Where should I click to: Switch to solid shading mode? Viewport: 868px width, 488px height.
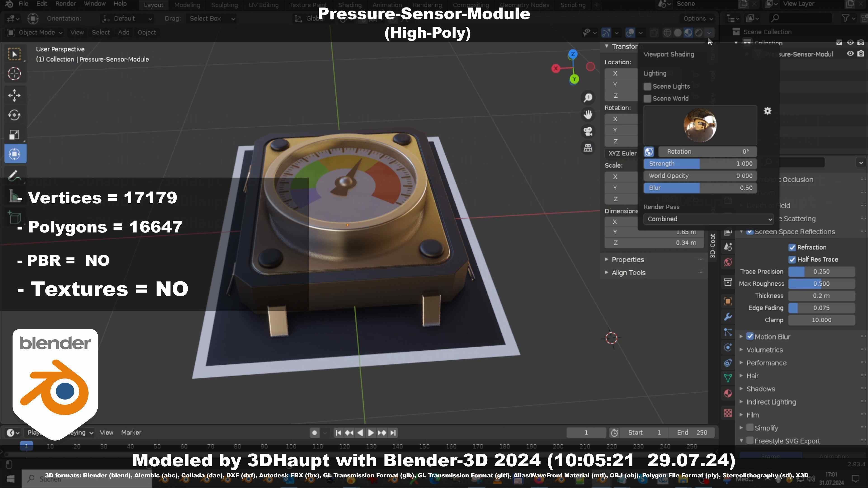(678, 33)
